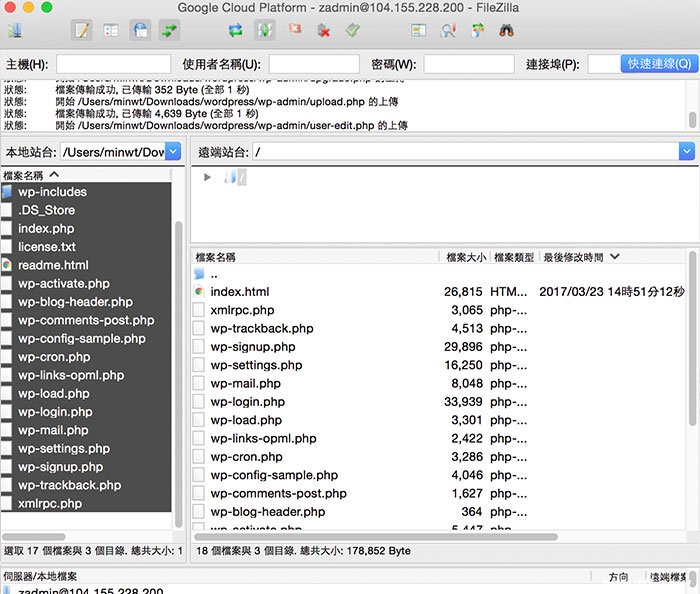Toggle directory comparison icon
Screen dimensions: 700x594
coord(448,31)
